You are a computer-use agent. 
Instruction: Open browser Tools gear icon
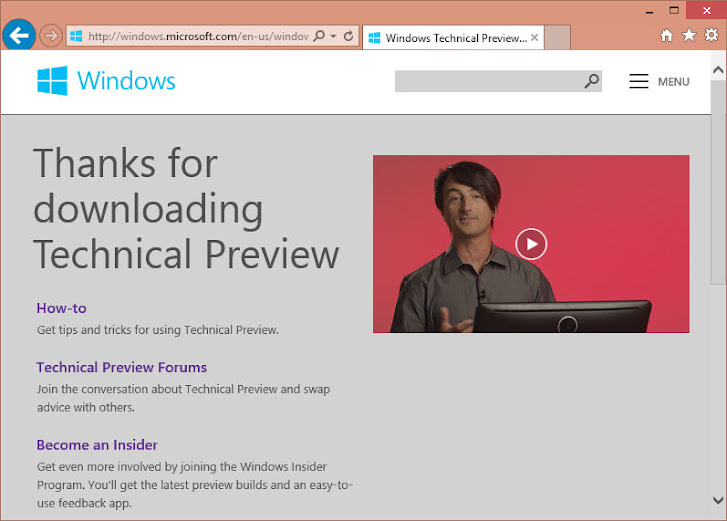tap(712, 35)
